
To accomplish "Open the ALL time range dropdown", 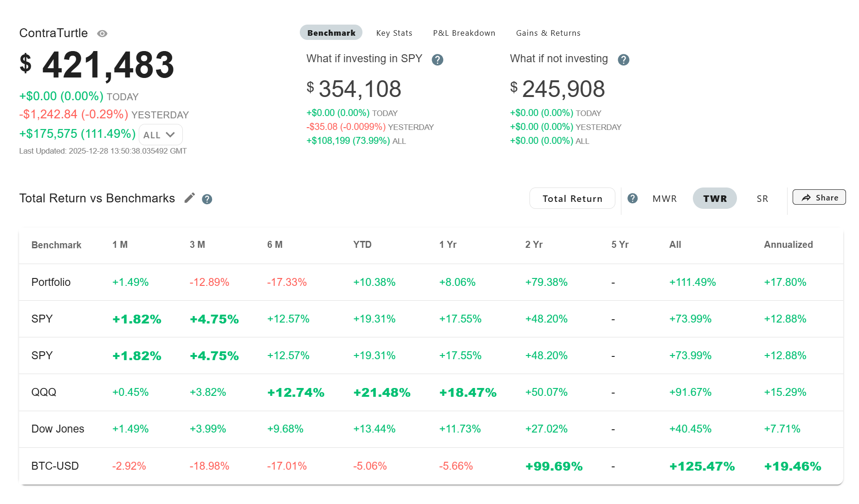I will point(160,135).
